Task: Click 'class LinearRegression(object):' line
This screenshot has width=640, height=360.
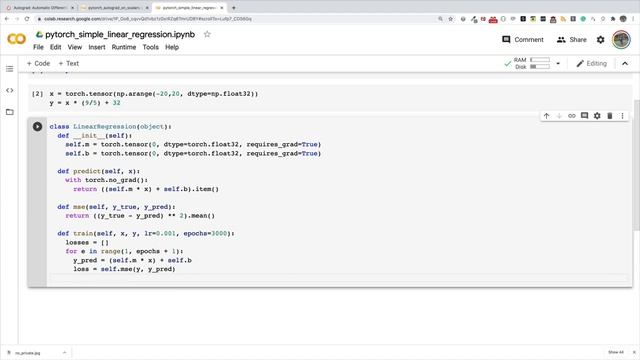Action: click(x=110, y=127)
